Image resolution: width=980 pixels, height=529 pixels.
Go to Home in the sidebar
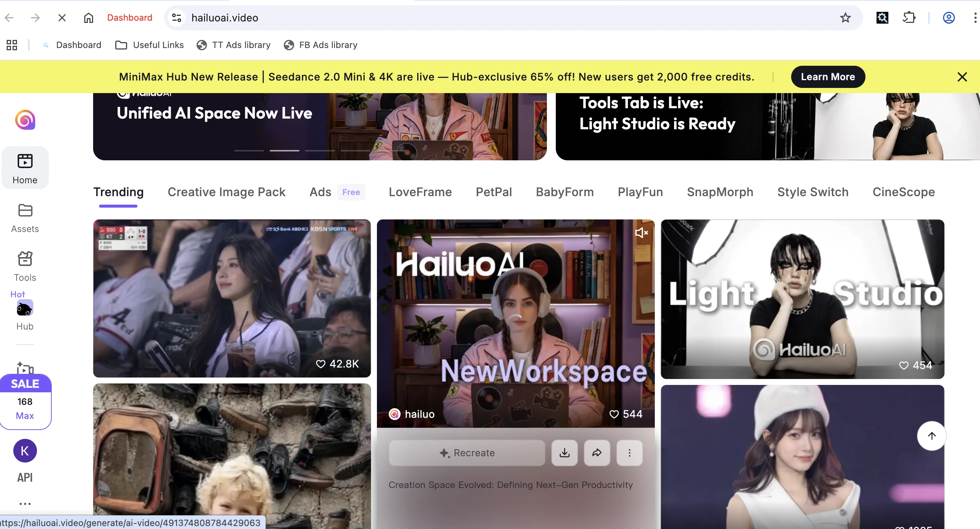click(25, 168)
